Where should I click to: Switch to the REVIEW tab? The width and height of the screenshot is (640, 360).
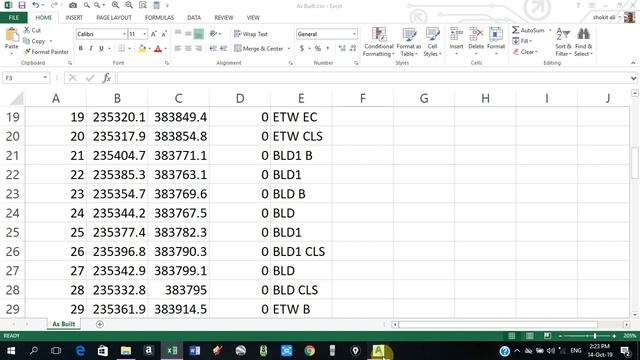224,18
